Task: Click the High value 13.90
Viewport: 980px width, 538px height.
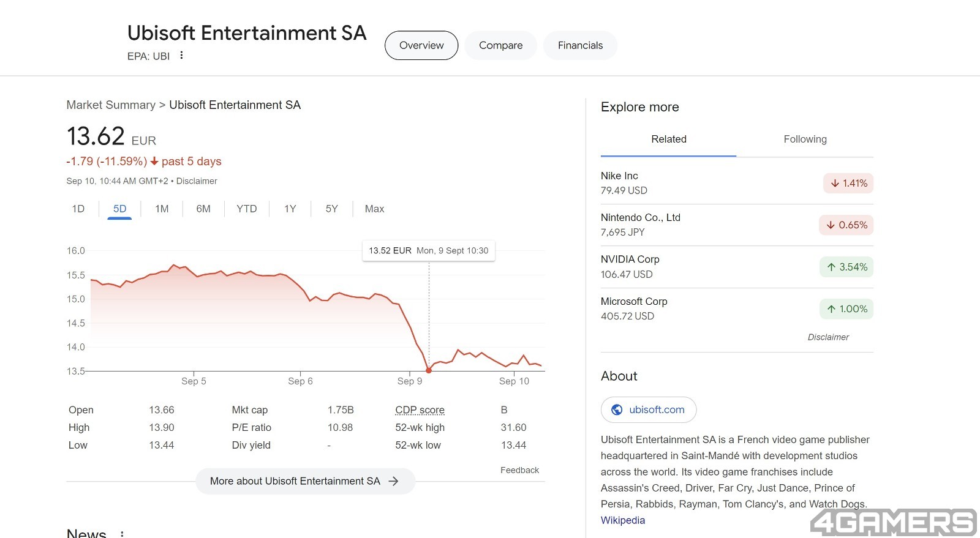Action: click(x=162, y=428)
